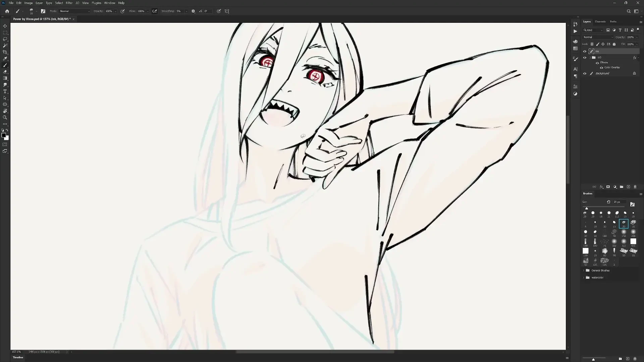Viewport: 644px width, 362px height.
Task: Select the Magic Wand tool
Action: (5, 46)
